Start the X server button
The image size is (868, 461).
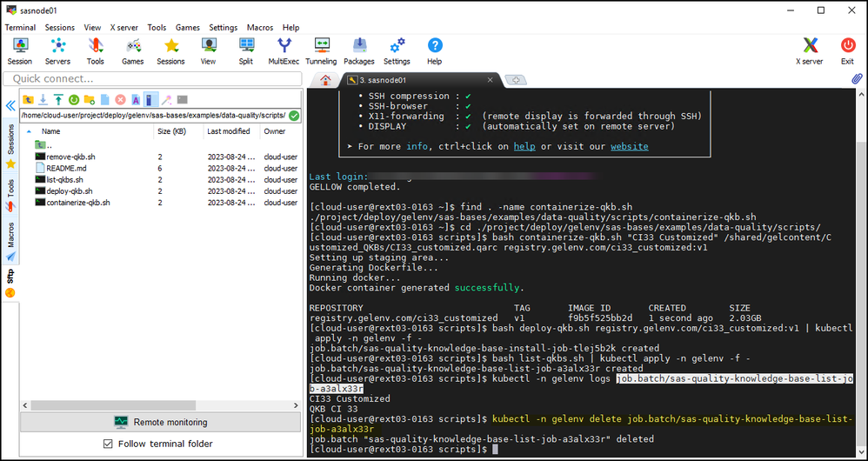click(809, 50)
